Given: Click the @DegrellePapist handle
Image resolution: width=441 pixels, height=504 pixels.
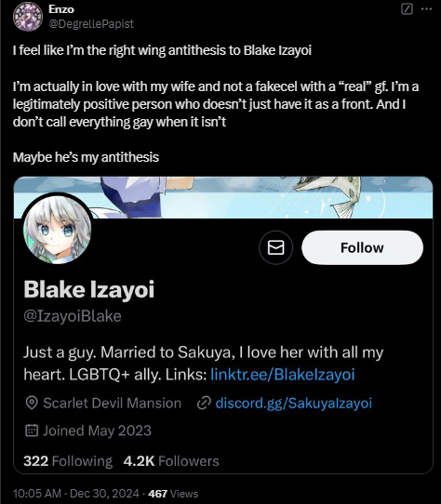Looking at the screenshot, I should pos(91,23).
